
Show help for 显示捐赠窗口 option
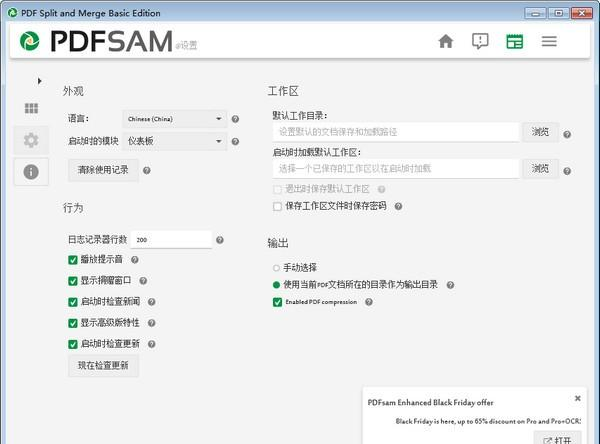tap(143, 281)
